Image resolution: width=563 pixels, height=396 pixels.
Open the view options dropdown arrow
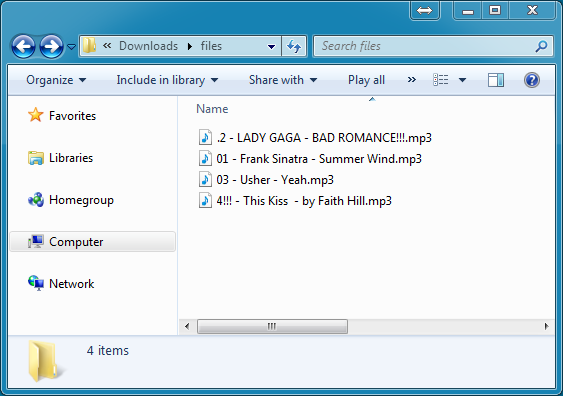(462, 80)
